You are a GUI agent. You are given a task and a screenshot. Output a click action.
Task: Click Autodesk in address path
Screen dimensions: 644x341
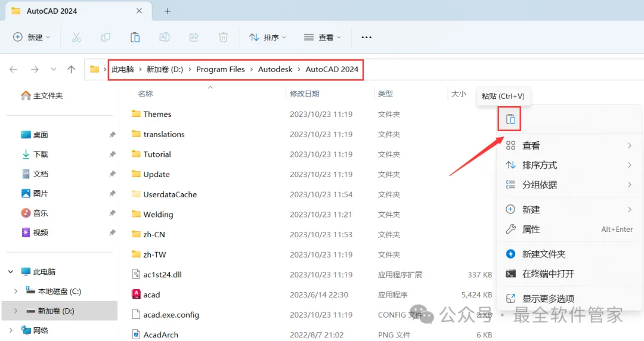coord(275,69)
